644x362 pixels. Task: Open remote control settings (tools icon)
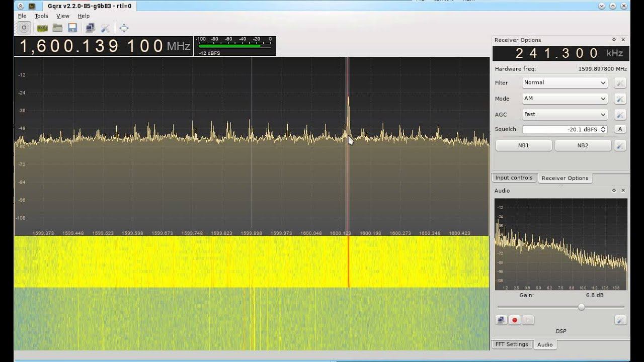[105, 28]
